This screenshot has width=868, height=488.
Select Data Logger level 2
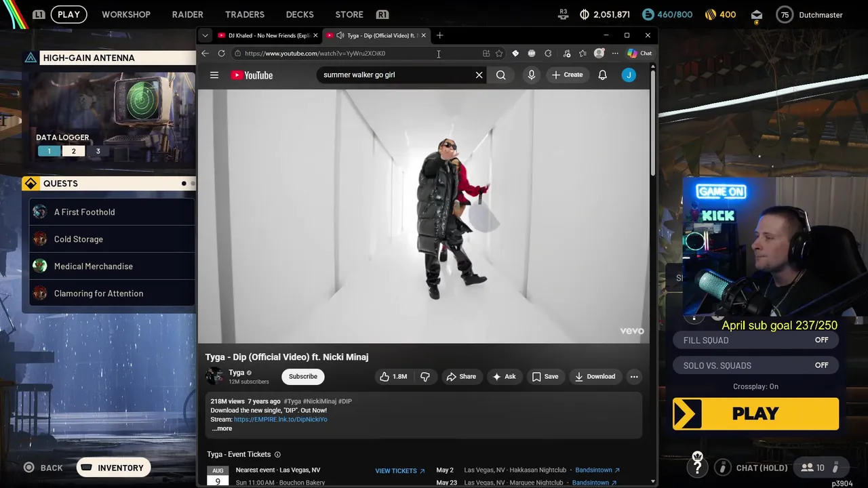tap(74, 151)
